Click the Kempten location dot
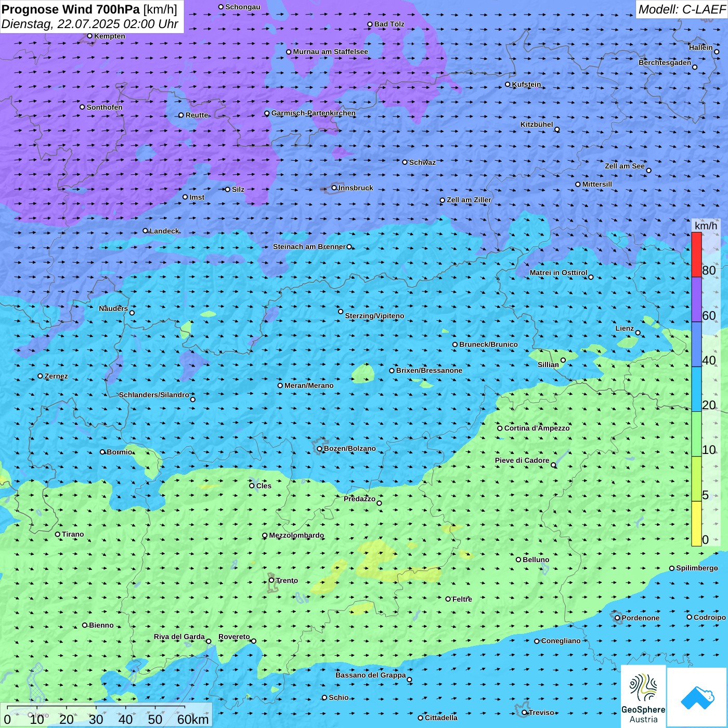728x728 pixels. click(90, 36)
